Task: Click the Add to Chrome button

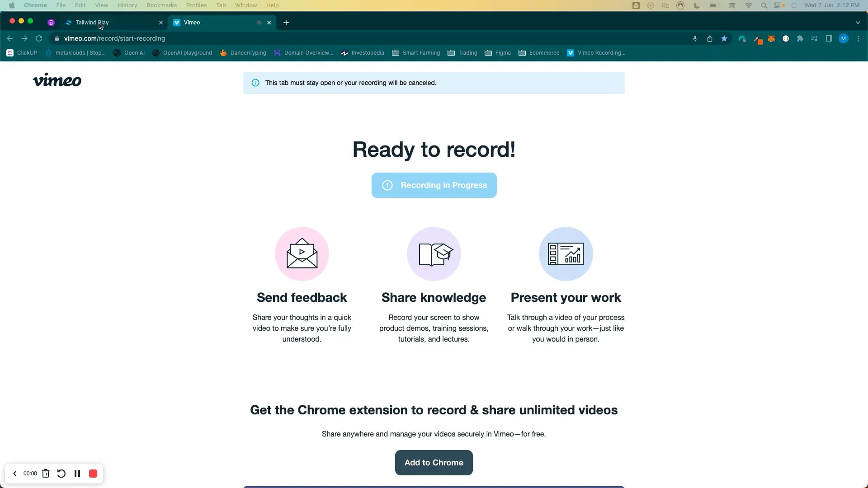Action: click(x=434, y=462)
